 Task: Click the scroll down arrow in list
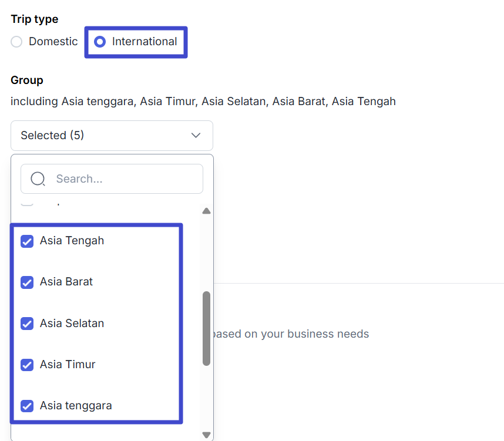(x=206, y=435)
